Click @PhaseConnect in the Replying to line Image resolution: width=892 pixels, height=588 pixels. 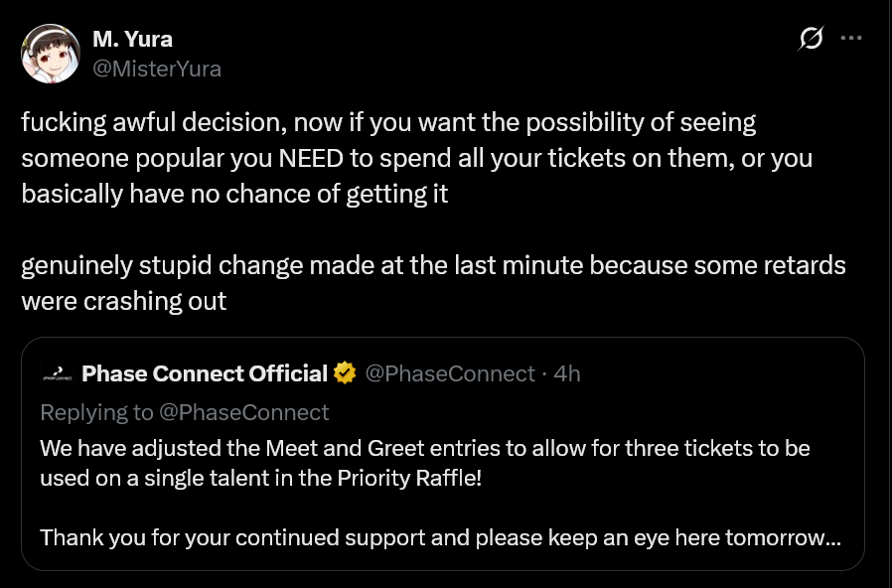click(243, 411)
